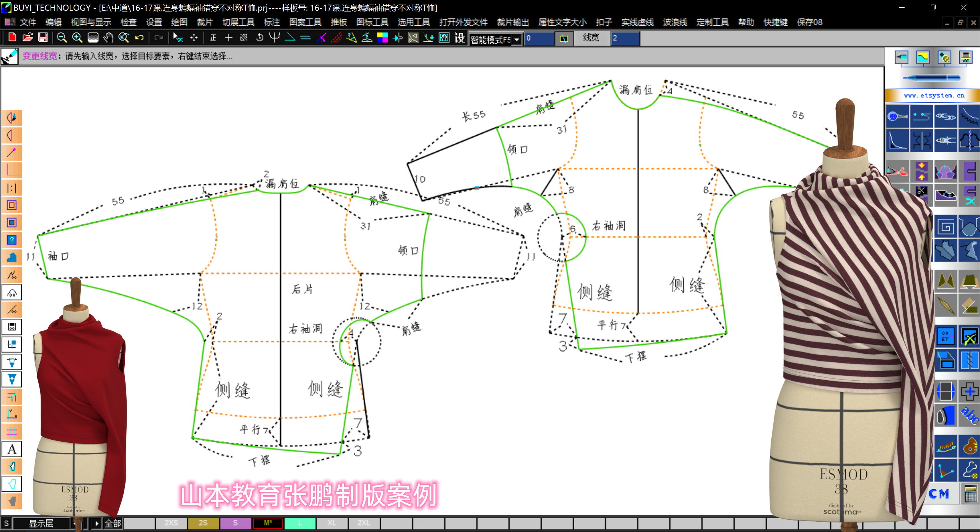Click the ET grading tool icon
The image size is (980, 532).
click(946, 336)
